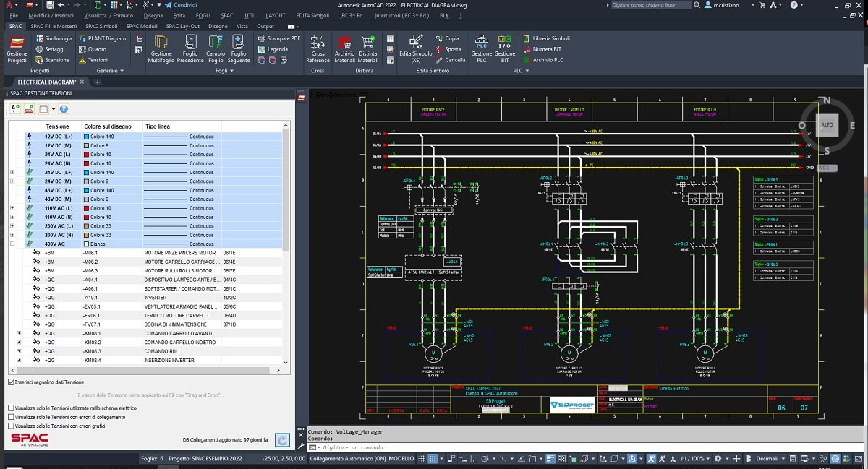Click the blue help icon in tensioni panel

click(64, 109)
